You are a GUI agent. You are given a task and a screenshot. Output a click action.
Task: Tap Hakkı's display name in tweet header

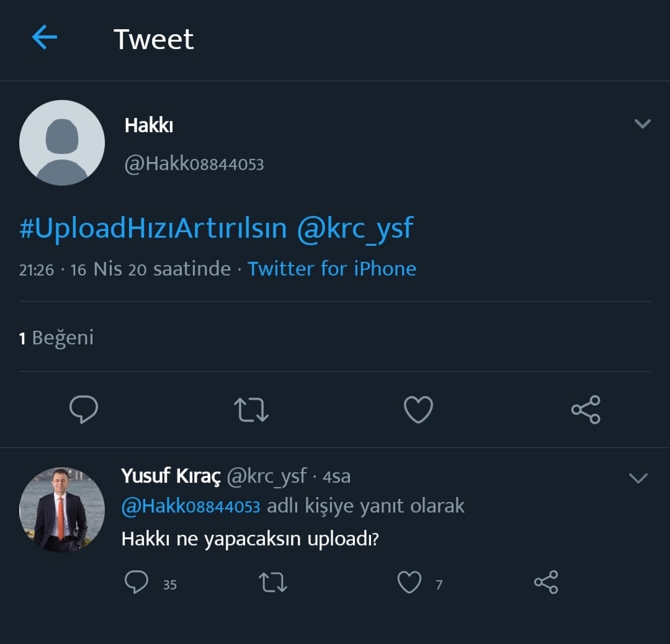[x=149, y=125]
